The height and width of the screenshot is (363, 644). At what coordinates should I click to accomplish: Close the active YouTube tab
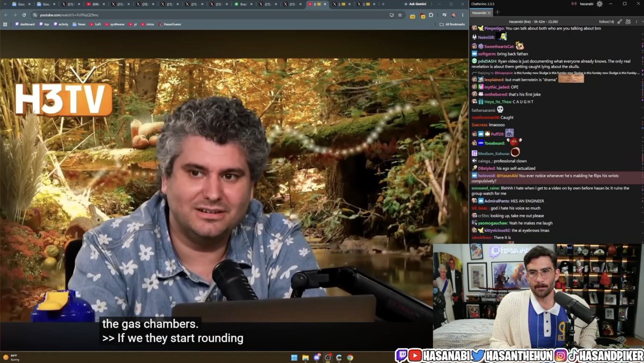pyautogui.click(x=325, y=4)
